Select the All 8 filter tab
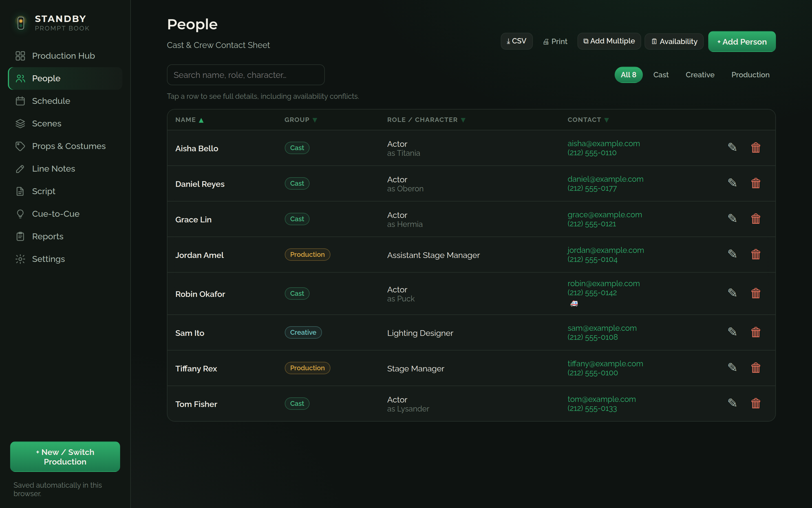The width and height of the screenshot is (812, 508). click(628, 75)
